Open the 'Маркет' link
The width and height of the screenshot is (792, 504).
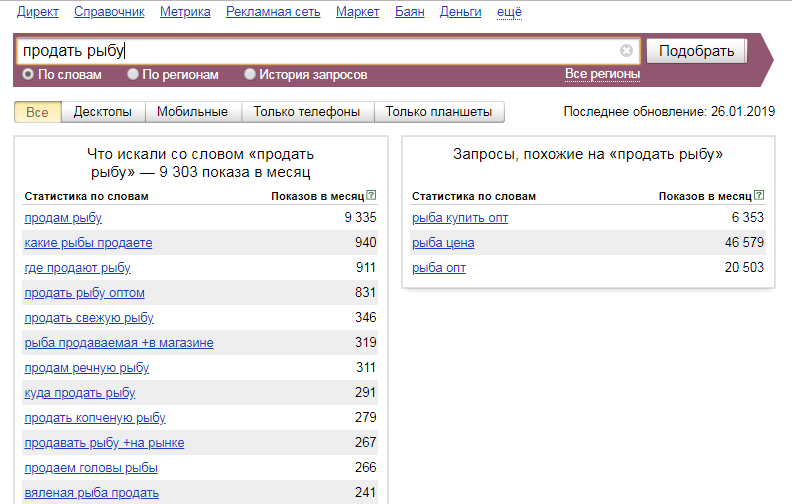[x=357, y=12]
